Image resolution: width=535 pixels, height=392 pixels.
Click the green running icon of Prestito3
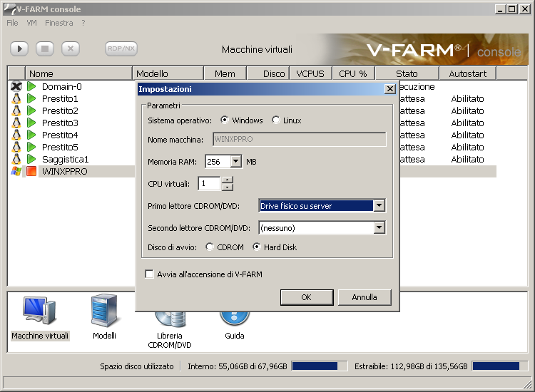[31, 123]
